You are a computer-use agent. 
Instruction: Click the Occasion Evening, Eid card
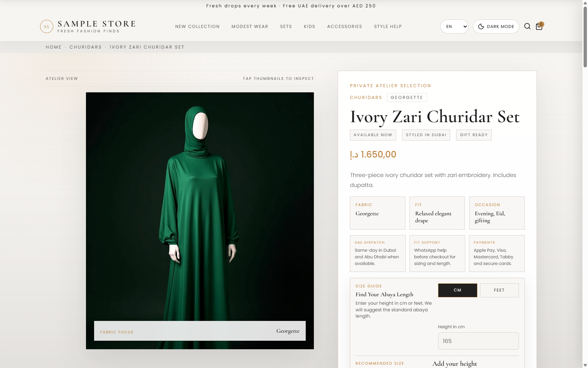pos(497,213)
